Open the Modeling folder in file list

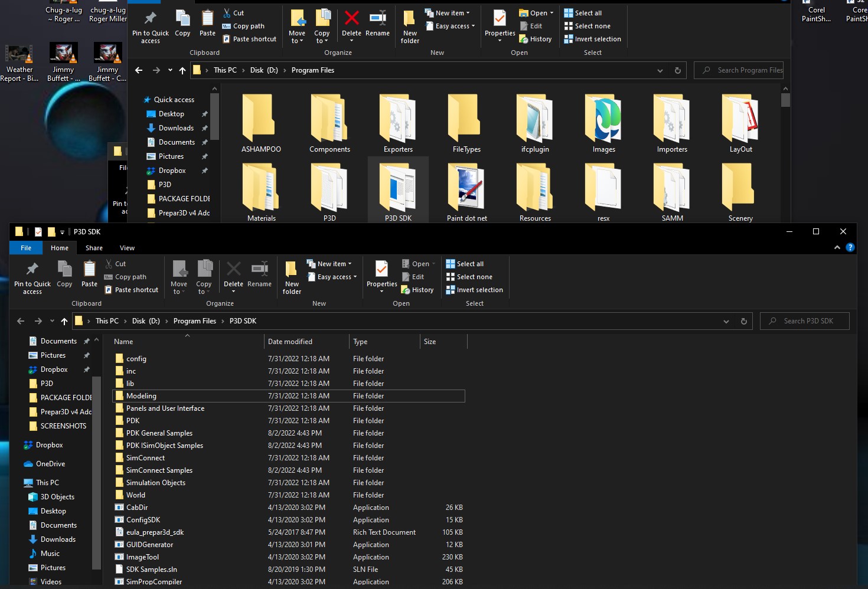pos(141,396)
